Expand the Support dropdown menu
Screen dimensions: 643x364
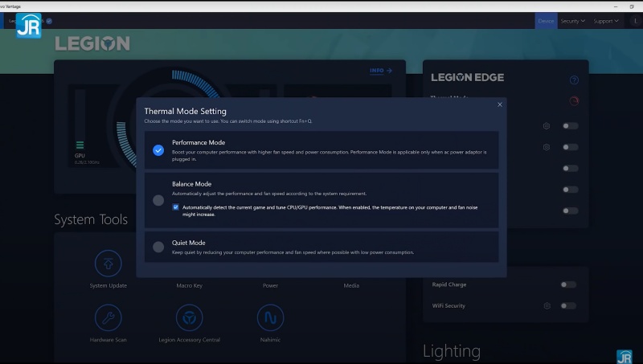tap(606, 21)
